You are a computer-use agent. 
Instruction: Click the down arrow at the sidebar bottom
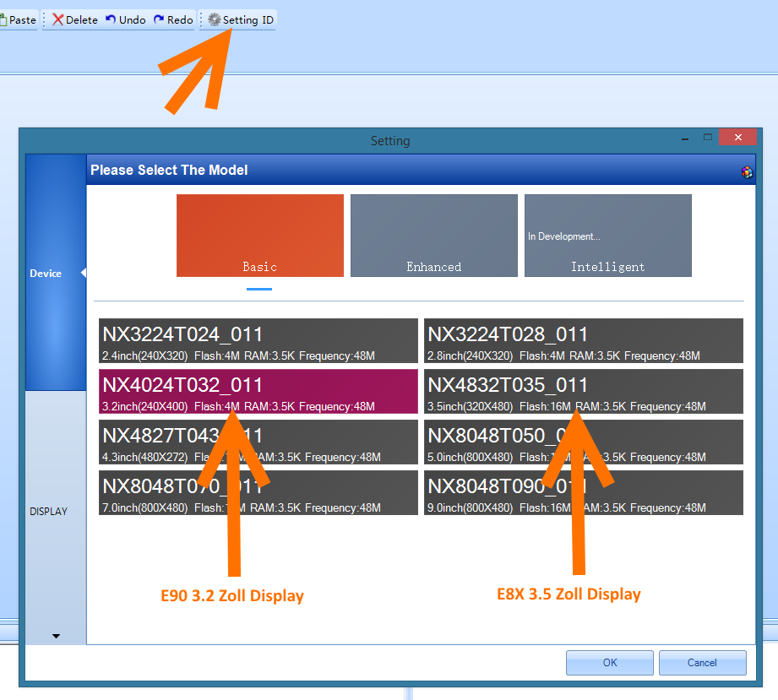click(56, 636)
